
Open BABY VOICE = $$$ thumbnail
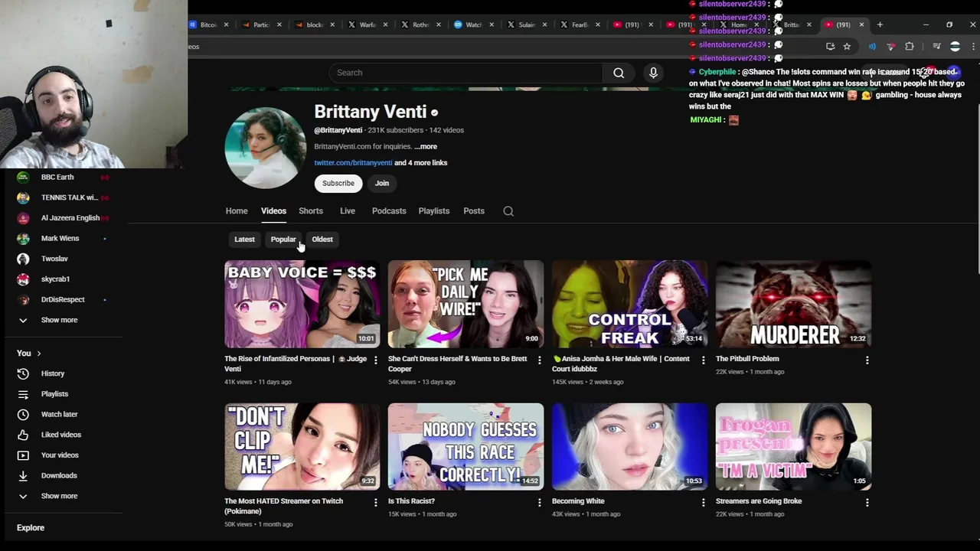click(302, 305)
